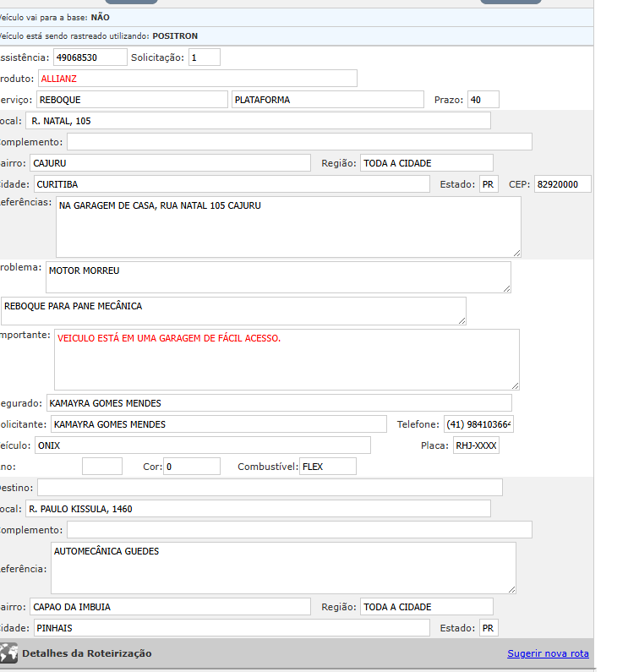639x672 pixels.
Task: Select the Prazo field with value 40
Action: (x=483, y=100)
